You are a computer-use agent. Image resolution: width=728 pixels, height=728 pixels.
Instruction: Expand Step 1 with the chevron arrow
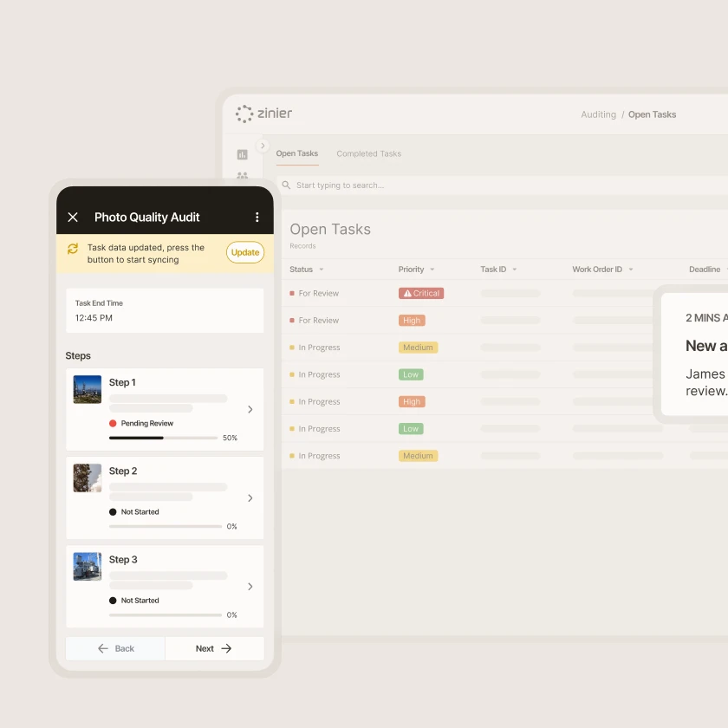250,409
